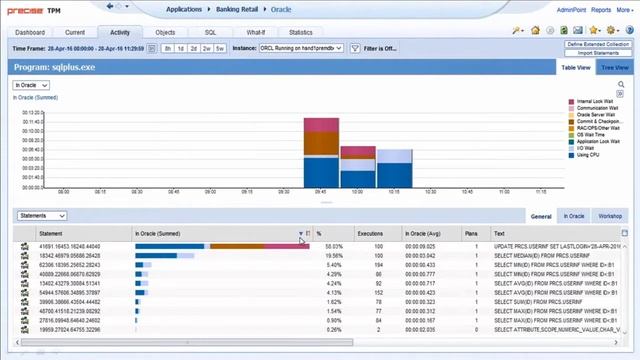Open the Current tab
Screen dimensions: 640x360
point(75,32)
